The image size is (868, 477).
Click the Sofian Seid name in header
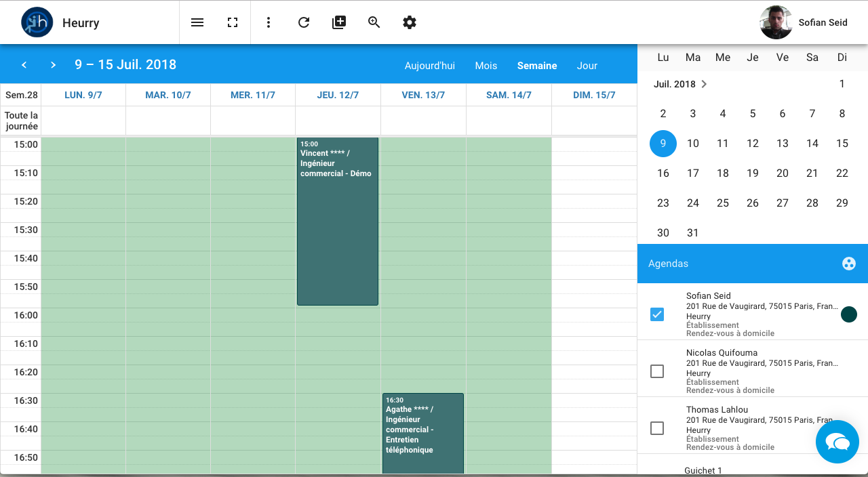point(823,22)
